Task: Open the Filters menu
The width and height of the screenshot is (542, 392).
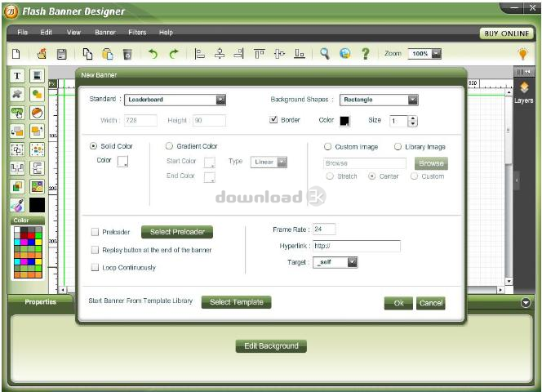Action: (x=137, y=32)
